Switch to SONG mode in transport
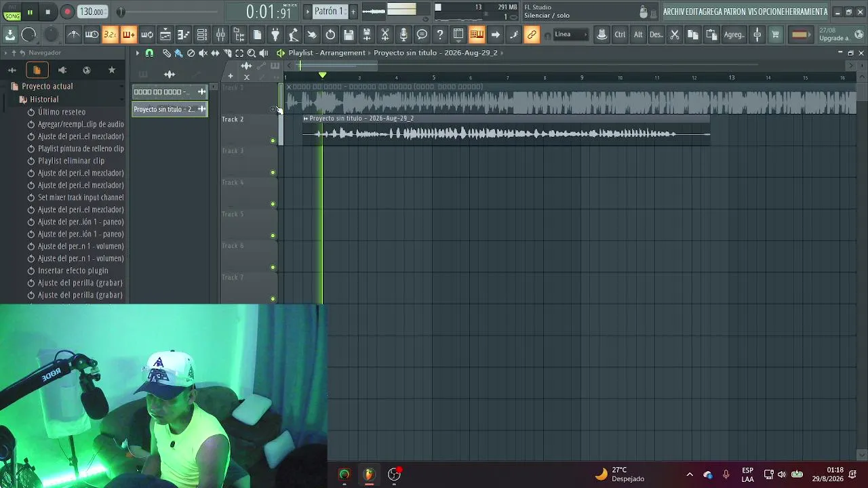The height and width of the screenshot is (488, 868). [x=12, y=15]
